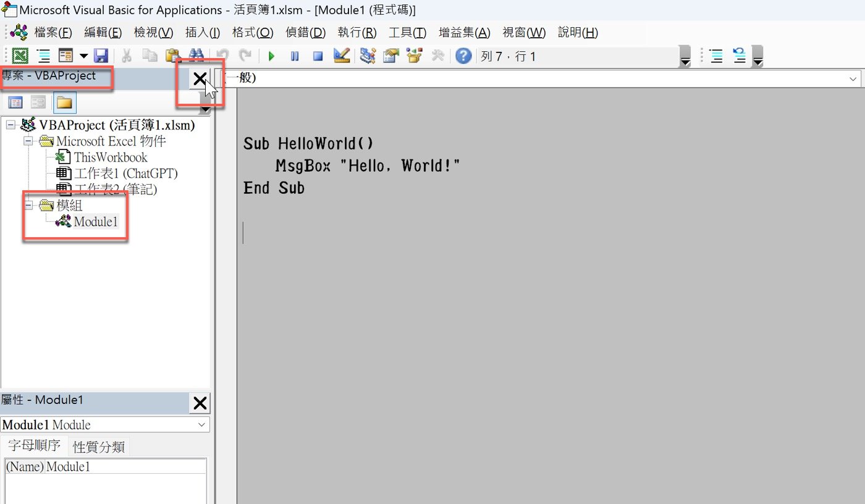
Task: Click the indent icon beside the Excel icon
Action: pos(43,56)
